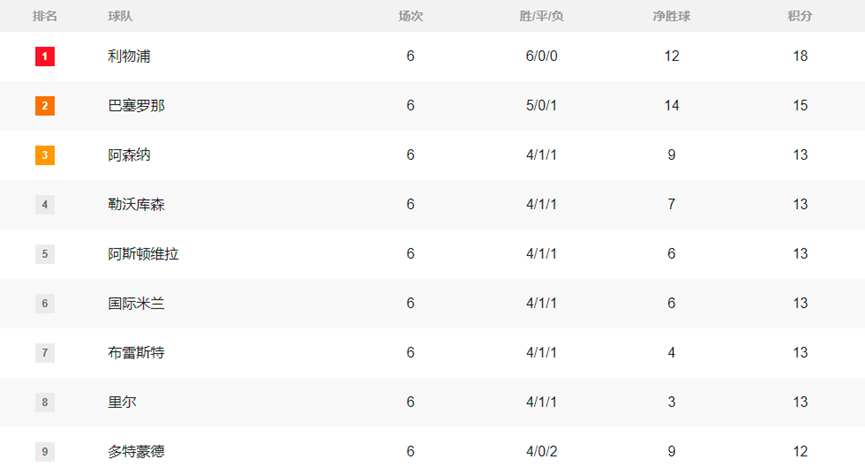This screenshot has height=474, width=865.
Task: Click the gray rank 7 badge
Action: 45,353
